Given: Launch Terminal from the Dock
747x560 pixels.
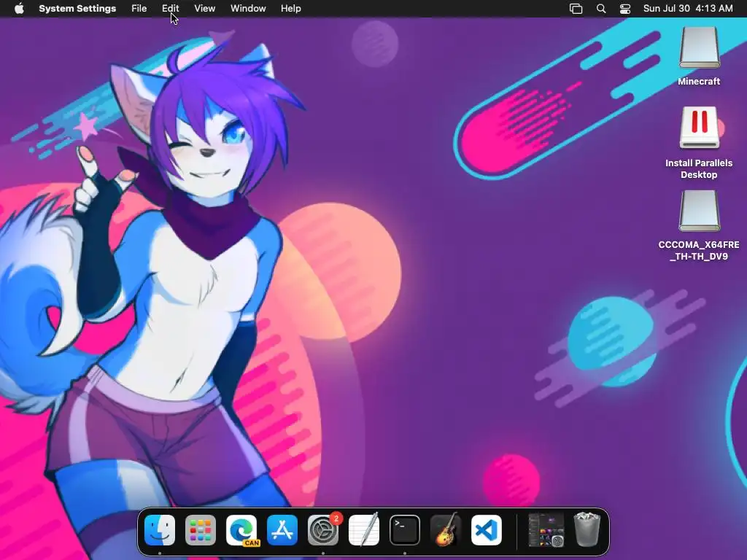Looking at the screenshot, I should pyautogui.click(x=405, y=530).
